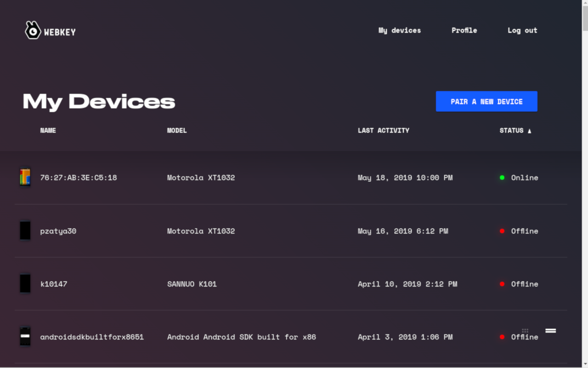Image resolution: width=588 pixels, height=368 pixels.
Task: Click the k10147 device thumbnail icon
Action: coord(25,284)
